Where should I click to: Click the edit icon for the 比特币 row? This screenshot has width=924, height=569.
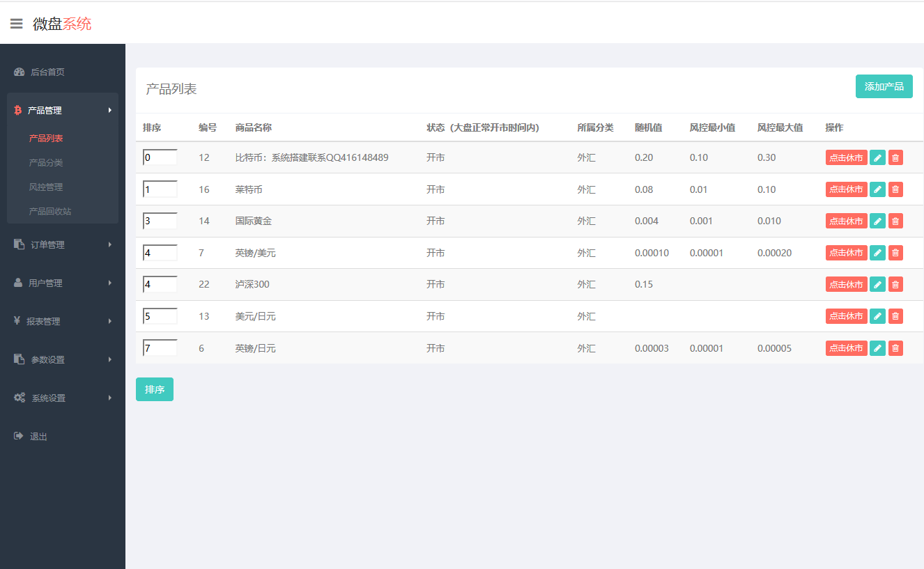pos(877,157)
